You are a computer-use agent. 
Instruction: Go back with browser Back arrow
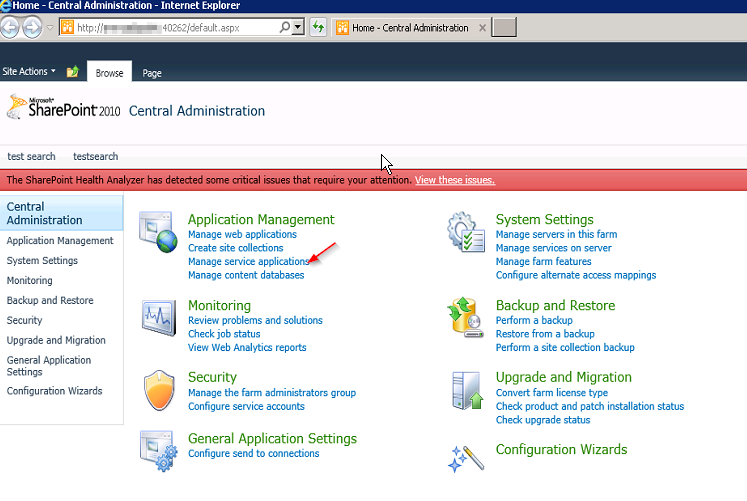[x=10, y=27]
